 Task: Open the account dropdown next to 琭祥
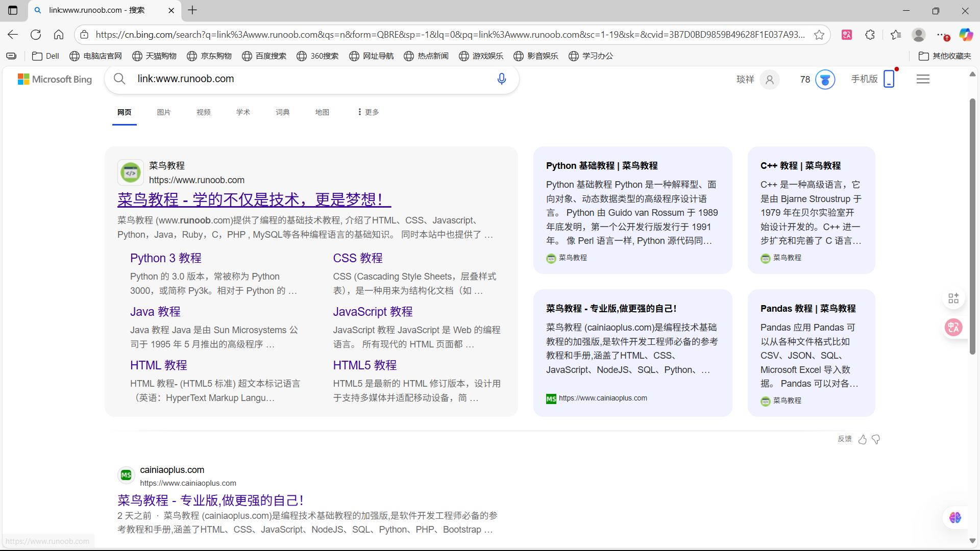click(770, 80)
